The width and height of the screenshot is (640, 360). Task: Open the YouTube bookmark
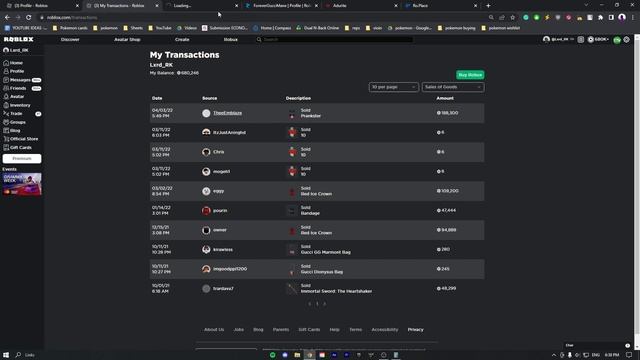tap(160, 28)
